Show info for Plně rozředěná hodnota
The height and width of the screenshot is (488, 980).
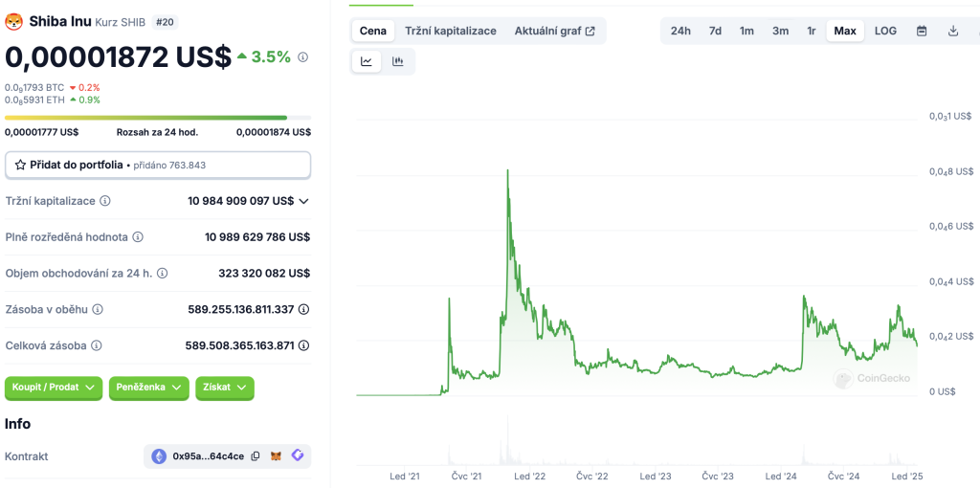(138, 237)
